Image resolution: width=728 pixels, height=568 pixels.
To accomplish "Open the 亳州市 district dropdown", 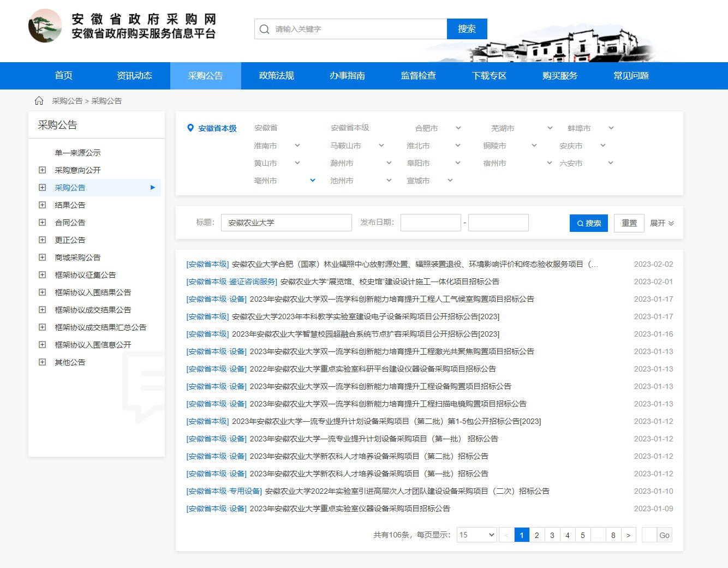I will click(313, 181).
